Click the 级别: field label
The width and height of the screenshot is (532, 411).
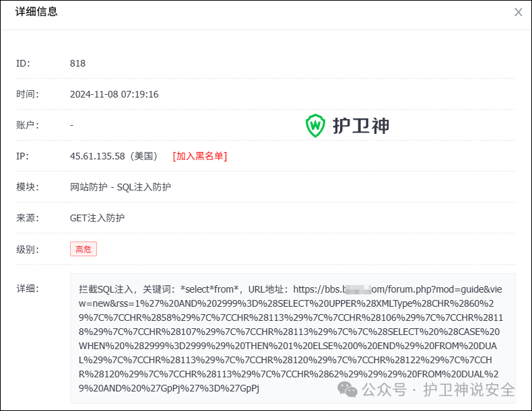28,250
